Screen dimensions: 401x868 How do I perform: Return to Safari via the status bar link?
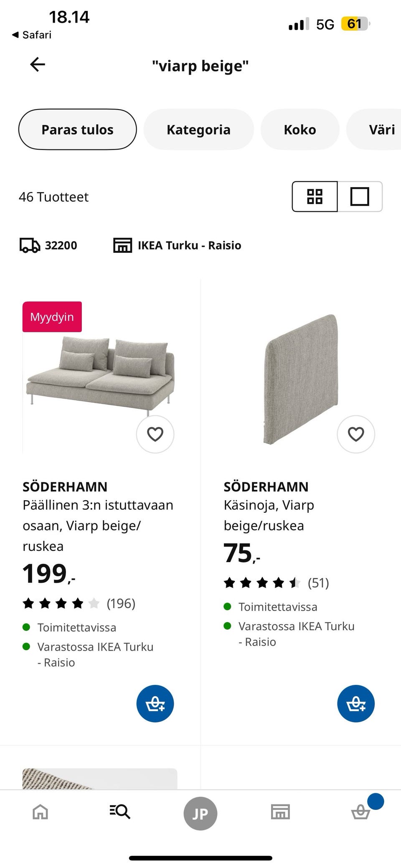click(x=31, y=35)
